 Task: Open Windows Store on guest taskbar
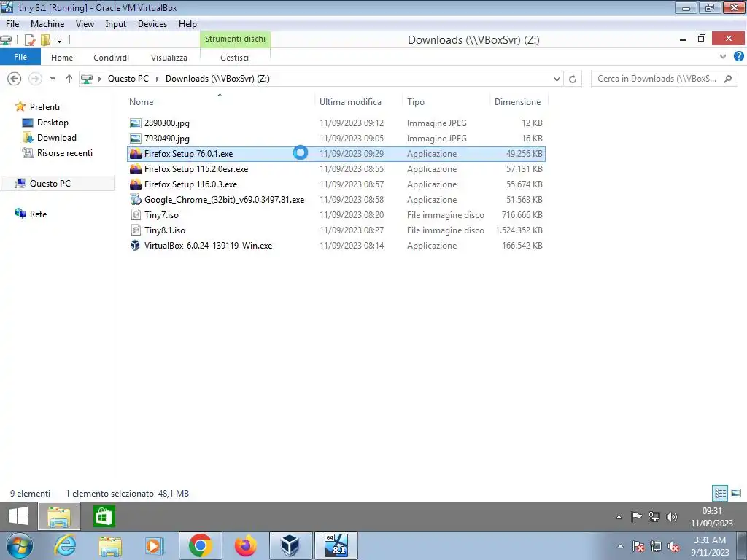104,516
